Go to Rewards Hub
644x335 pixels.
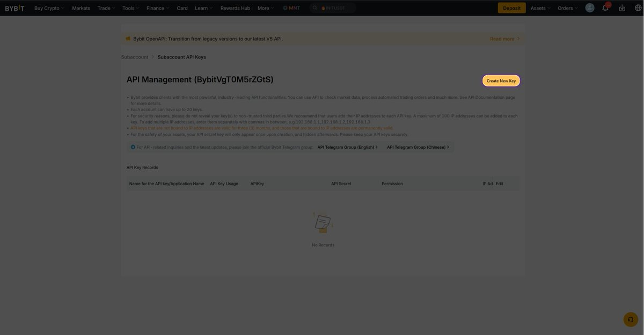pos(235,8)
